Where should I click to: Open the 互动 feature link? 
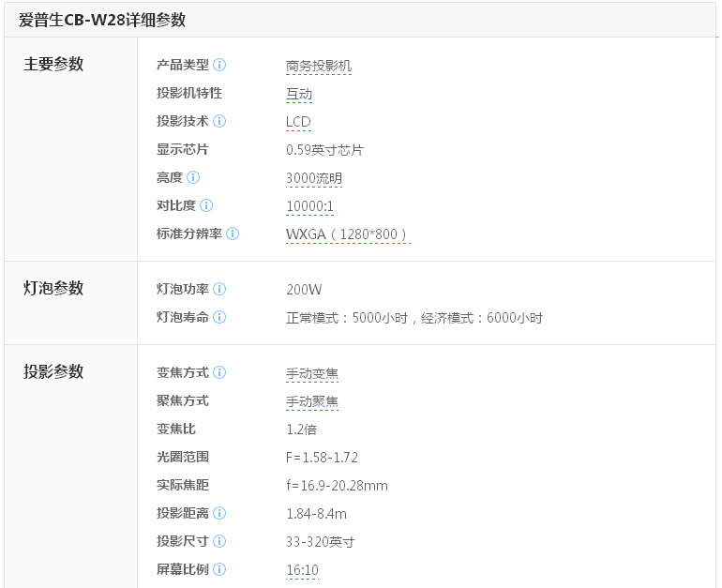coord(299,95)
